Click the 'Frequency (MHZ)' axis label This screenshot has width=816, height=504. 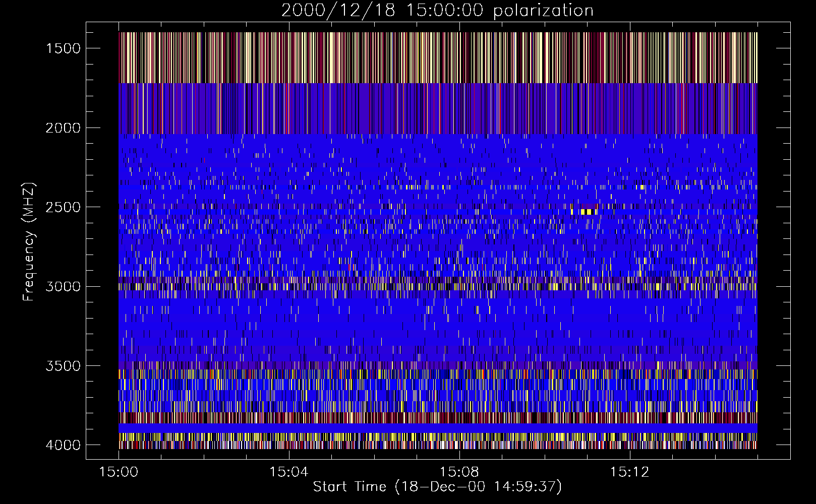point(29,242)
